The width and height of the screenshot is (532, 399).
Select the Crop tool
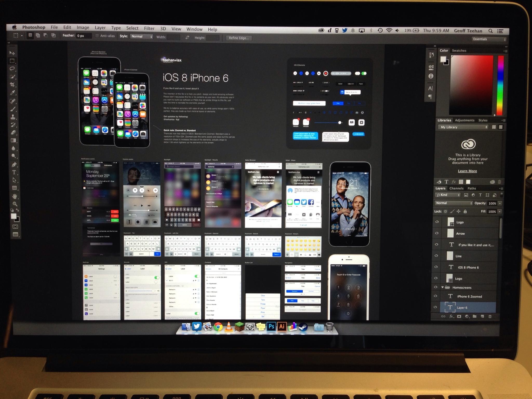point(12,85)
